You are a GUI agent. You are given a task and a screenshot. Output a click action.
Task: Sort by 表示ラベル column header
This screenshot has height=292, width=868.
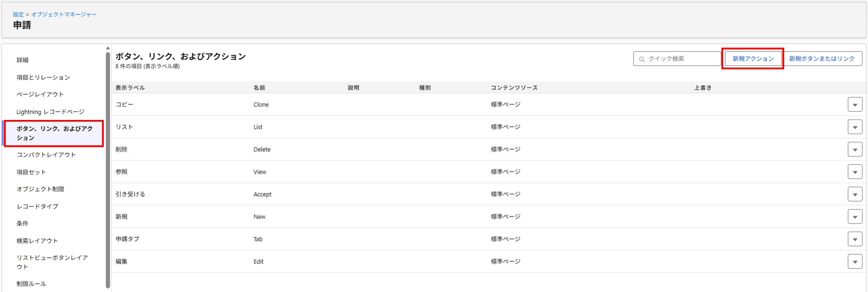(130, 88)
